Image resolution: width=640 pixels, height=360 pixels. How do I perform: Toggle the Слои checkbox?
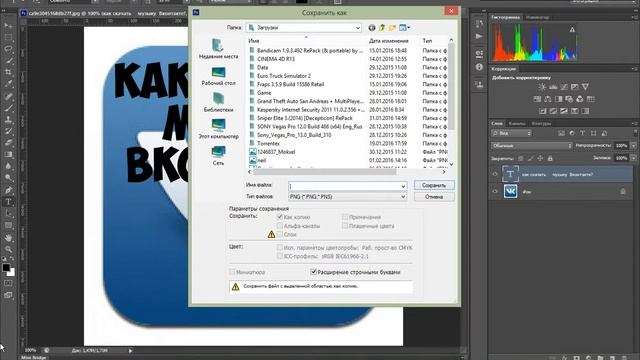point(280,234)
